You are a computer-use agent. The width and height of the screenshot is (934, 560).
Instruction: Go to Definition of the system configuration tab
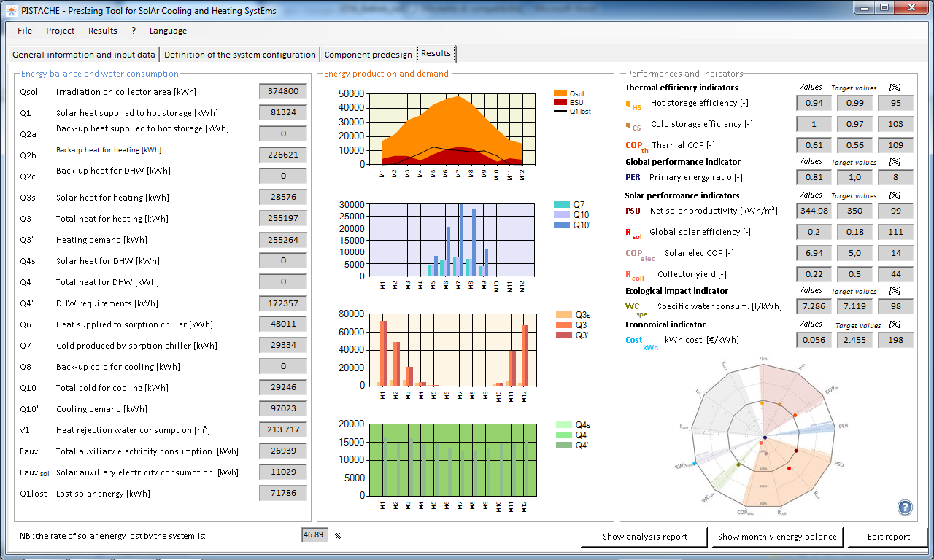[240, 55]
